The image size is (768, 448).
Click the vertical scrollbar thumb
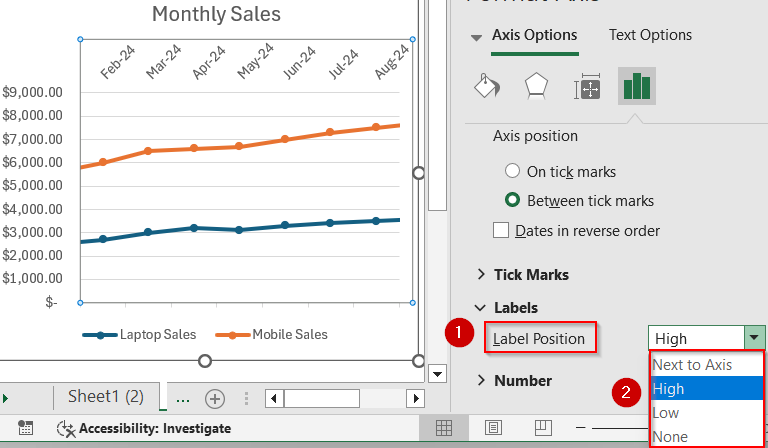tap(437, 105)
